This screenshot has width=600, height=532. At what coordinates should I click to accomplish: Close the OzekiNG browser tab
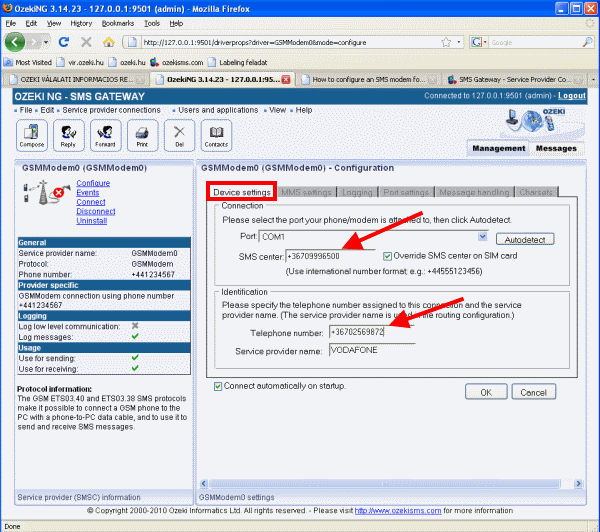click(x=286, y=80)
